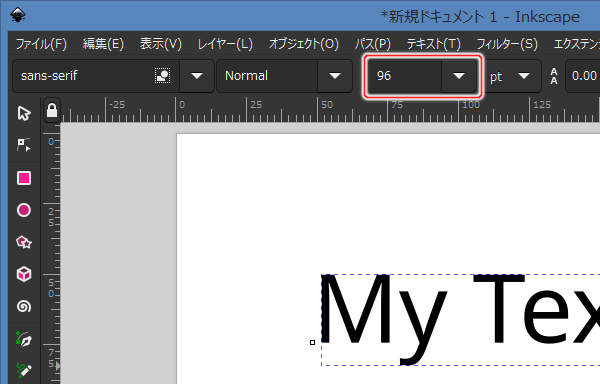Image resolution: width=600 pixels, height=384 pixels.
Task: Open the font family dropdown arrow
Action: [x=197, y=76]
